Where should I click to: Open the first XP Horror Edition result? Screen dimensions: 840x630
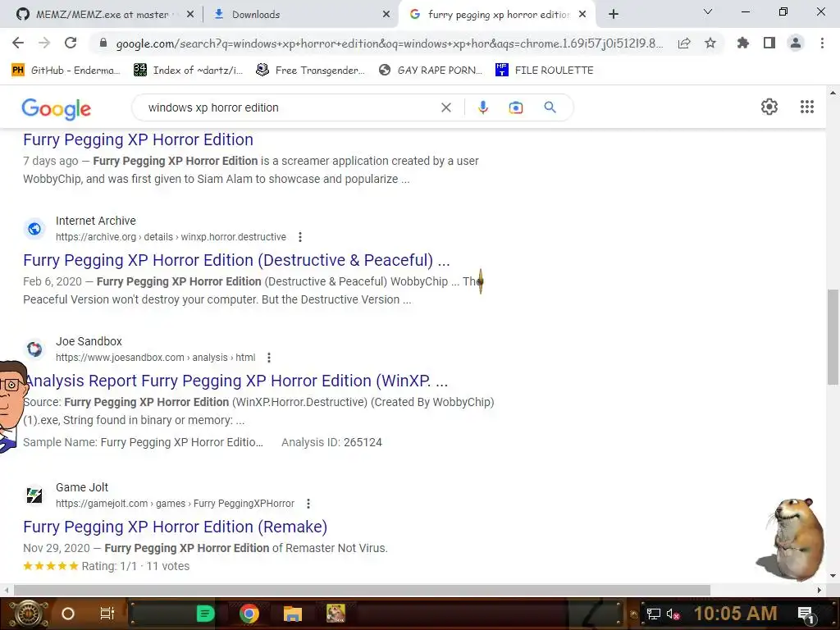click(138, 139)
